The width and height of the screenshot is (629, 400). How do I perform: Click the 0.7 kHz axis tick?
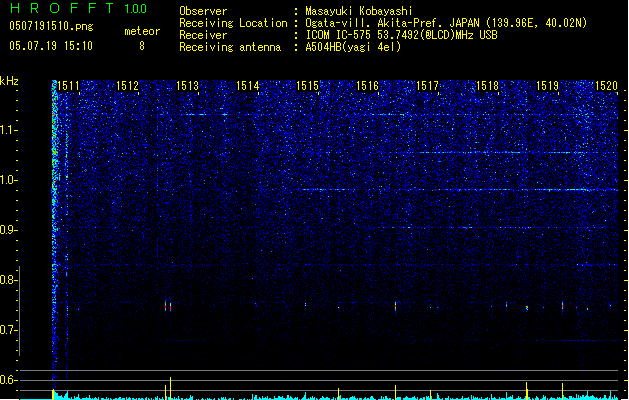pos(8,330)
